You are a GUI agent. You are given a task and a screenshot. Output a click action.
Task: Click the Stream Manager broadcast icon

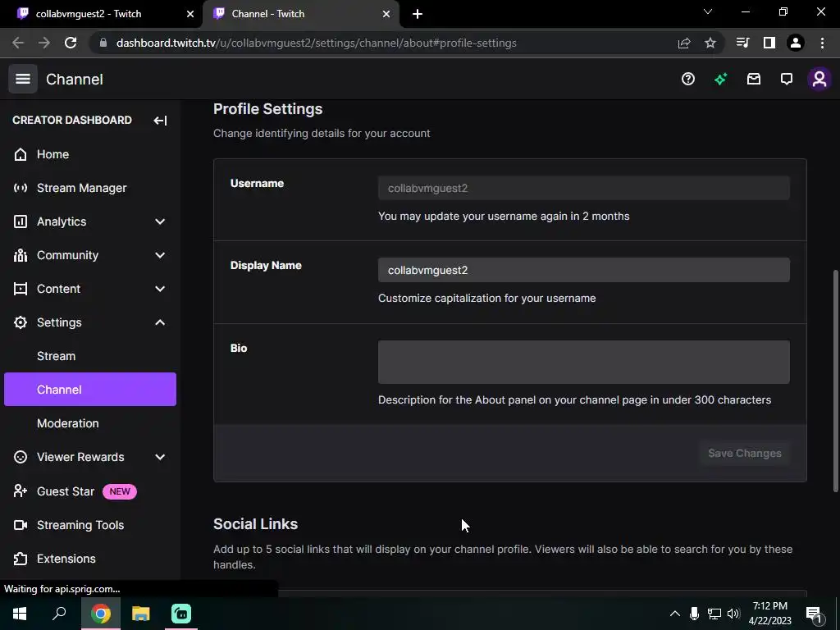click(x=21, y=188)
